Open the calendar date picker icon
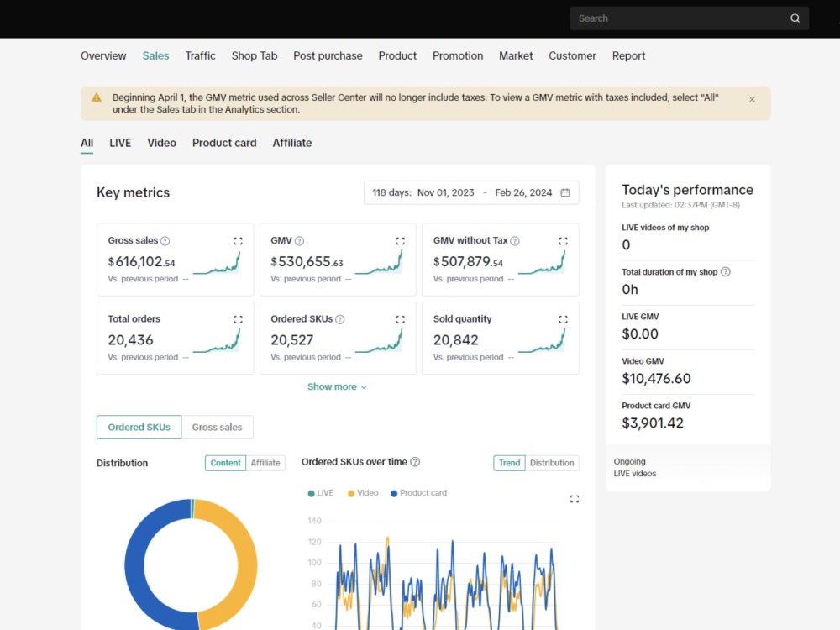The width and height of the screenshot is (840, 630). tap(565, 192)
